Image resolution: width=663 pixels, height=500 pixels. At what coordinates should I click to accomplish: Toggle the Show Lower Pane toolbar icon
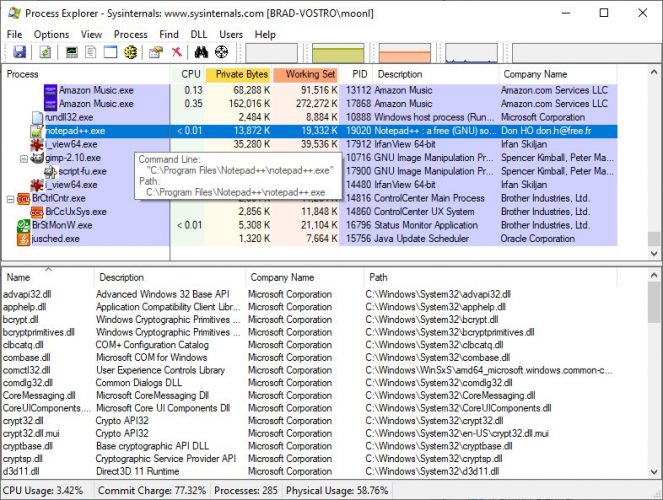point(110,52)
